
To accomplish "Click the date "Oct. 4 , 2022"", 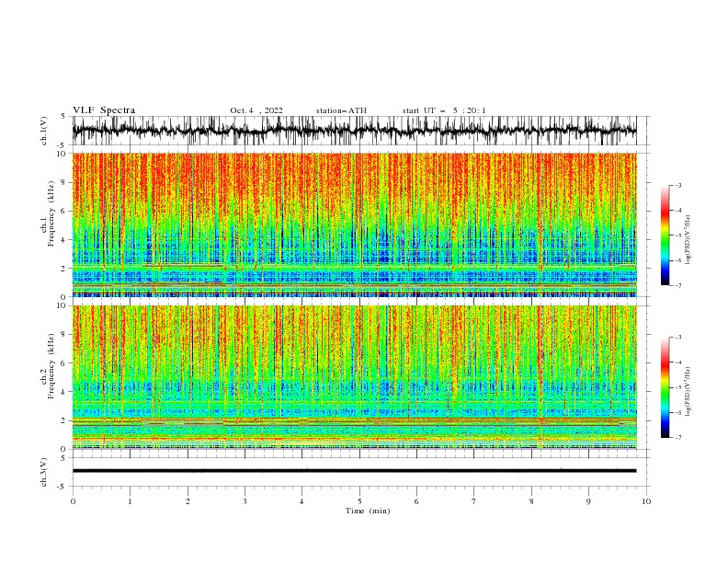I will (256, 110).
